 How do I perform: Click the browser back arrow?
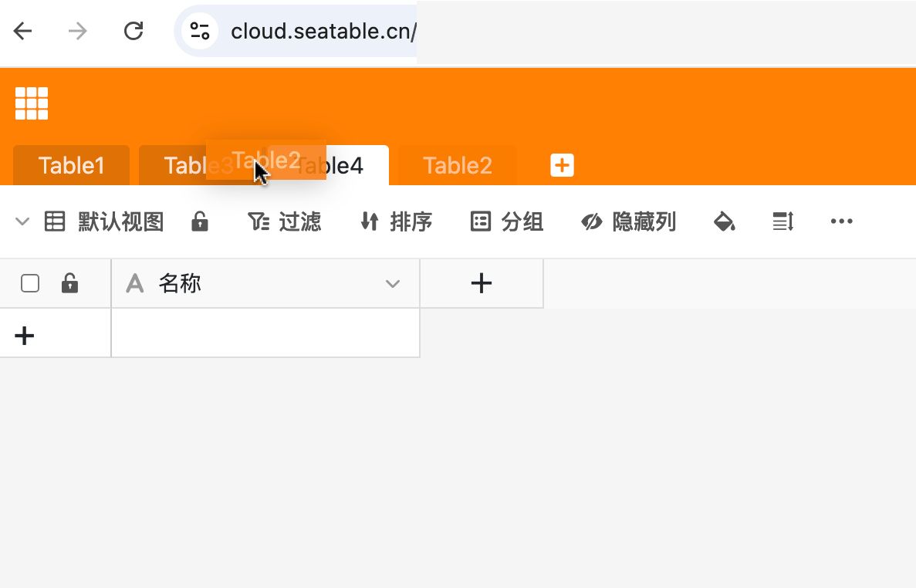(23, 31)
